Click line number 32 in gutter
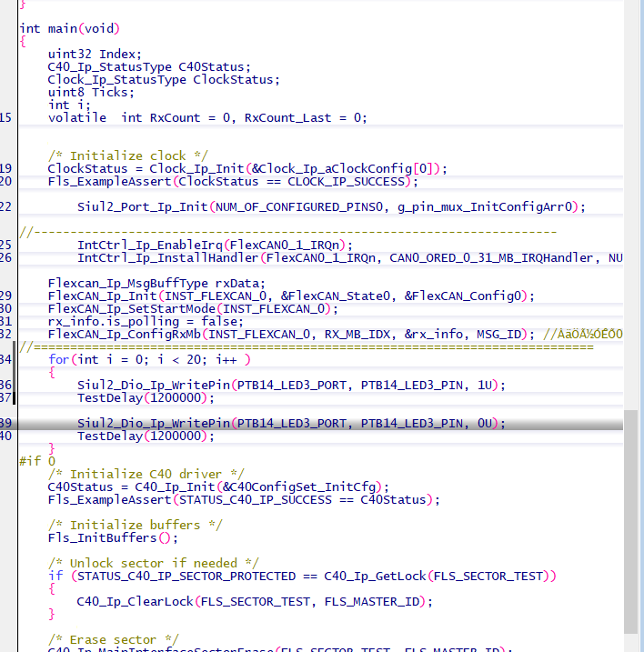 point(5,335)
